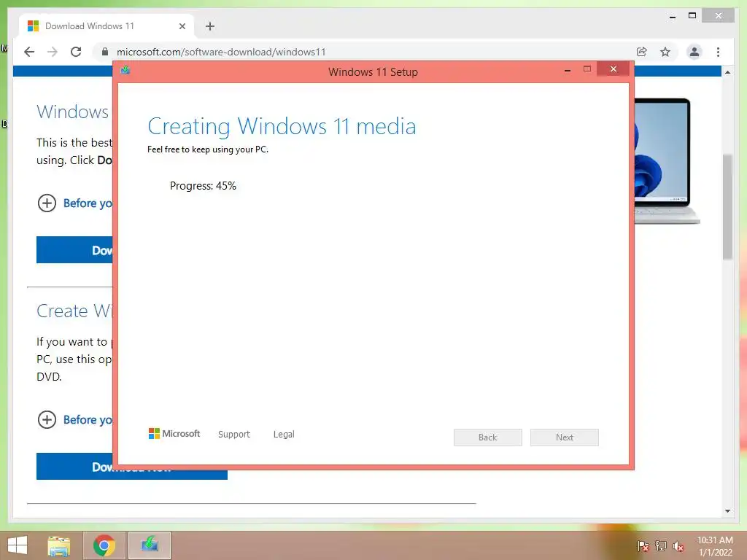Click the padlock site info icon

tap(105, 52)
